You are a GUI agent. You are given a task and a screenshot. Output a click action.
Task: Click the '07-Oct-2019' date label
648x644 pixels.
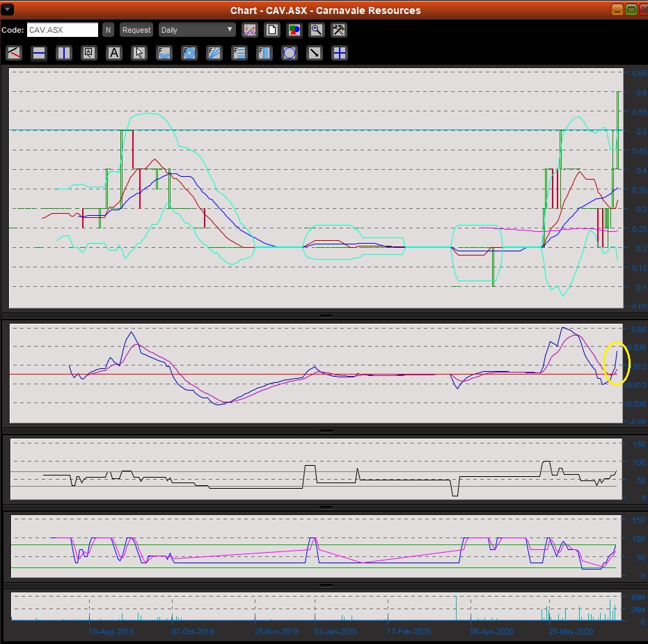193,631
